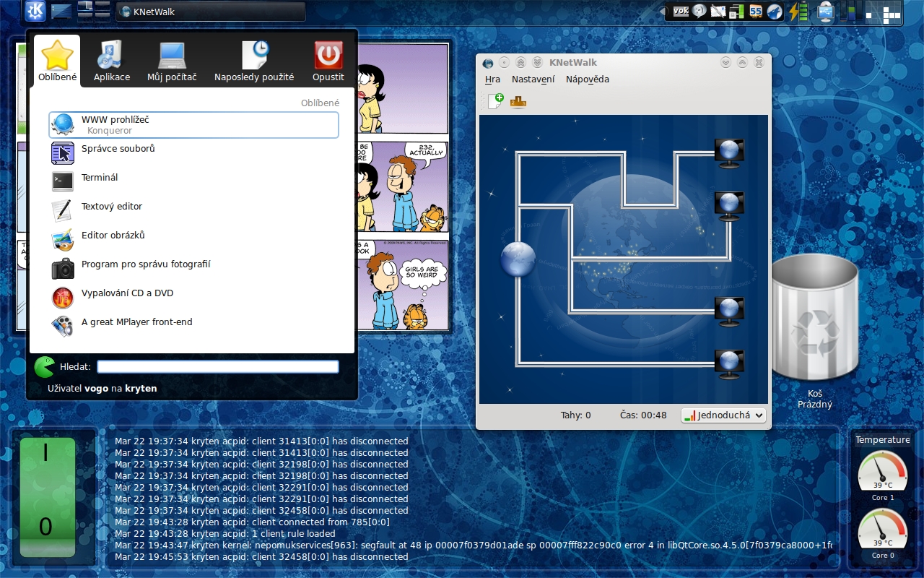Screen dimensions: 924x578
Task: Click KNetWalk taskbar entry
Action: (211, 12)
